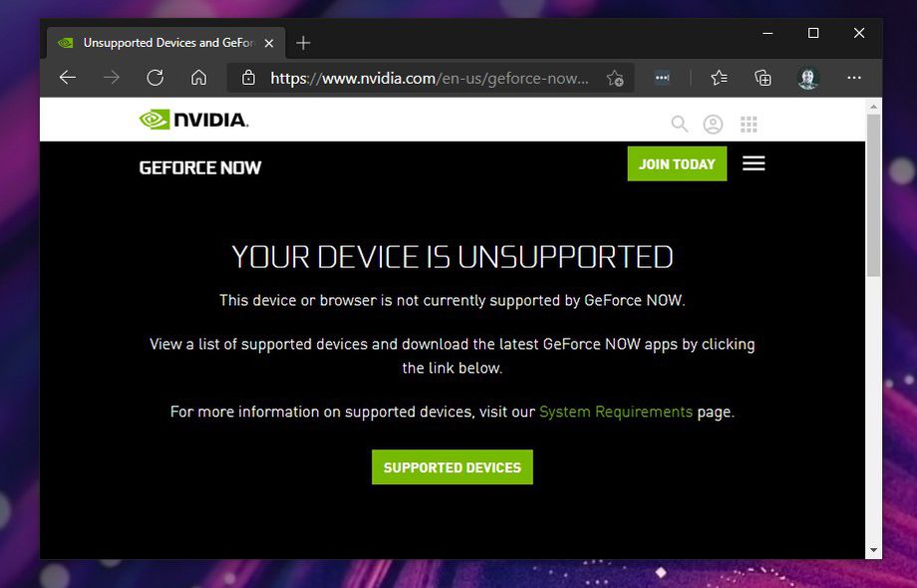Click the extension icon beside address bar
This screenshot has width=917, height=588.
pos(662,78)
